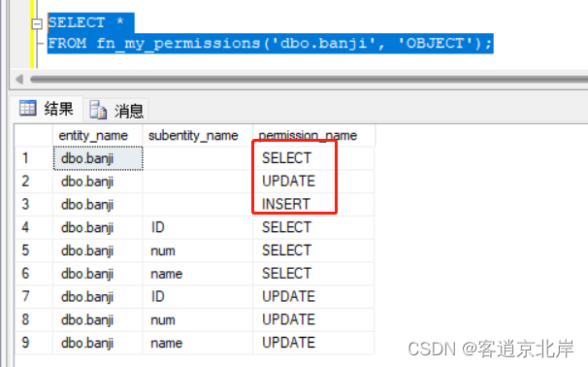Click name subentity cell in row 6
This screenshot has height=367, width=588.
pos(198,274)
